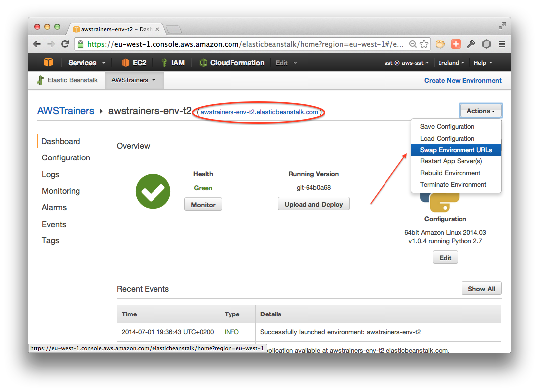The width and height of the screenshot is (539, 392).
Task: Open IAM from the navigation bar
Action: pos(173,63)
